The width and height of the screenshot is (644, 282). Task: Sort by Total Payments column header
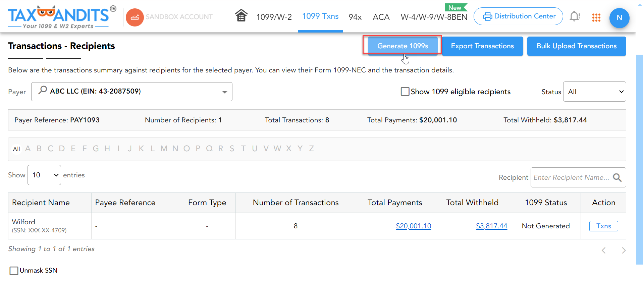394,203
